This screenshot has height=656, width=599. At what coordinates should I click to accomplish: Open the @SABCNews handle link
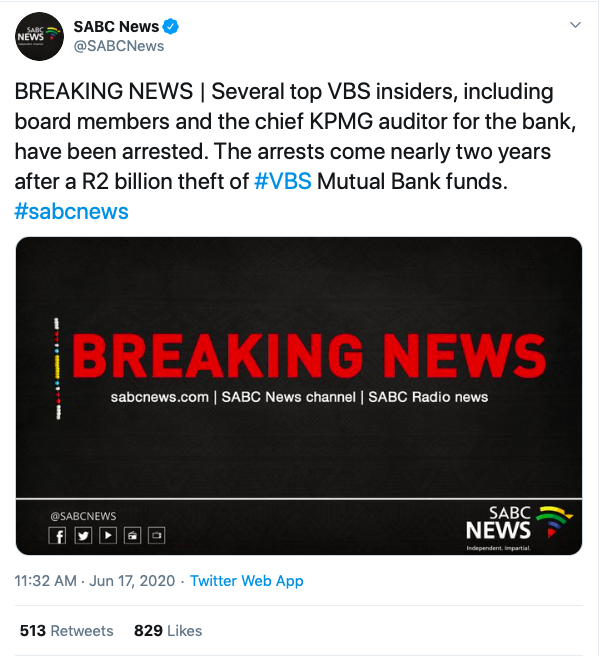point(119,46)
